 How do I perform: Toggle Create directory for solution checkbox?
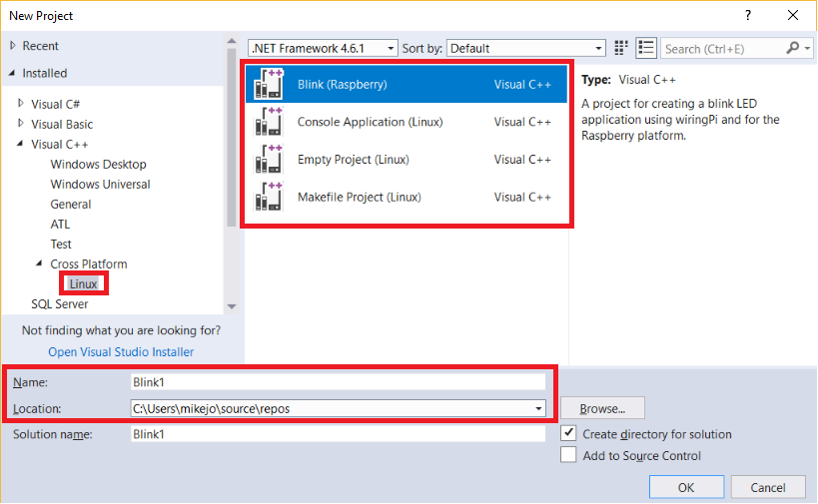(568, 433)
